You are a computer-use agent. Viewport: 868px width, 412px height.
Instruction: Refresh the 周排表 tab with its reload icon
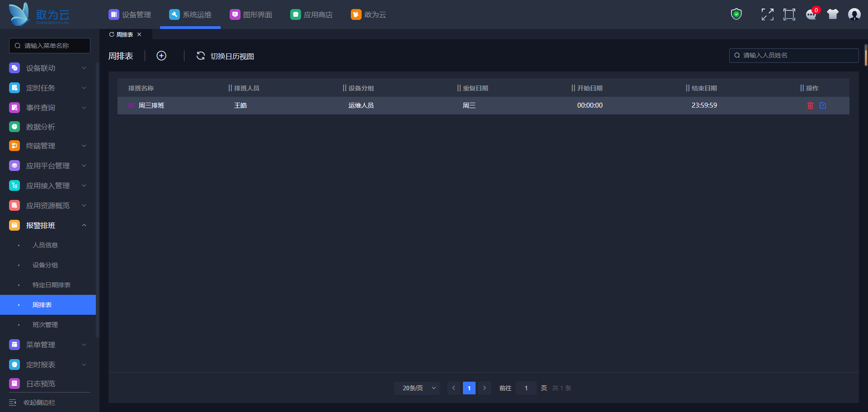click(x=112, y=34)
